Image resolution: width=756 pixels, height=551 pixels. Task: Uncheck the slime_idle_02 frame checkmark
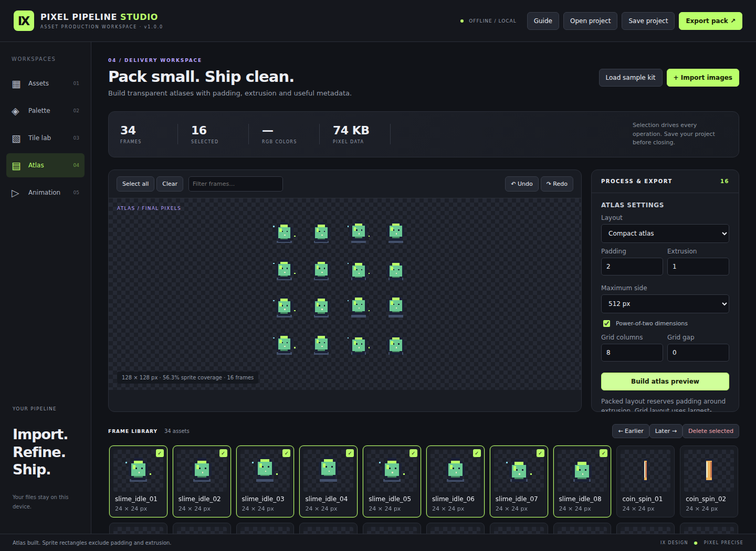(223, 453)
